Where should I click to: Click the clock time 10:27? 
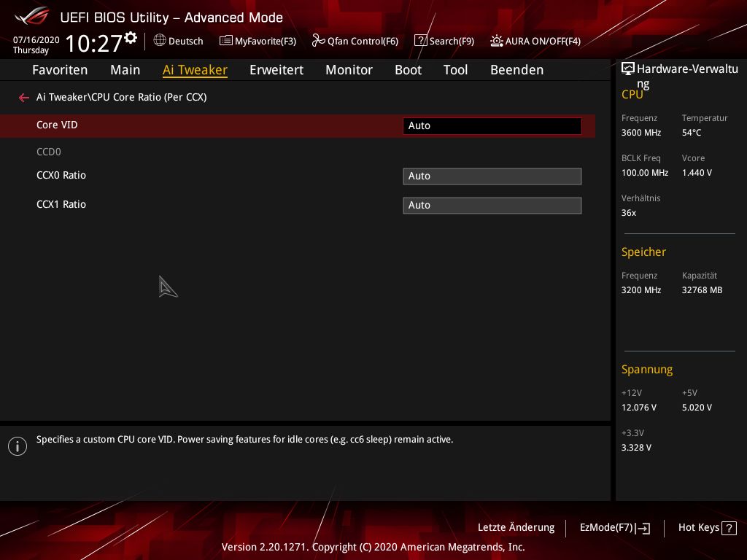tap(94, 43)
